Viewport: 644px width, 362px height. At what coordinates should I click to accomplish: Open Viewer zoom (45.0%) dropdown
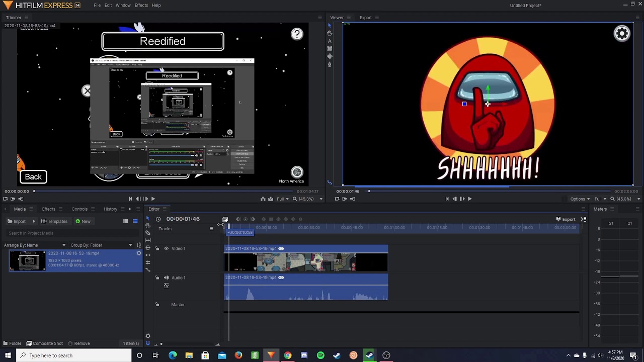click(625, 199)
